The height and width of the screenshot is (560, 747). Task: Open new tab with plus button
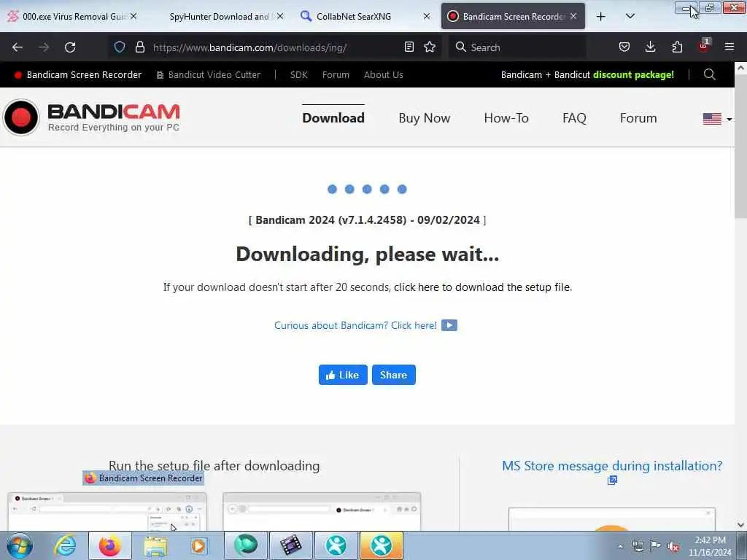(601, 16)
